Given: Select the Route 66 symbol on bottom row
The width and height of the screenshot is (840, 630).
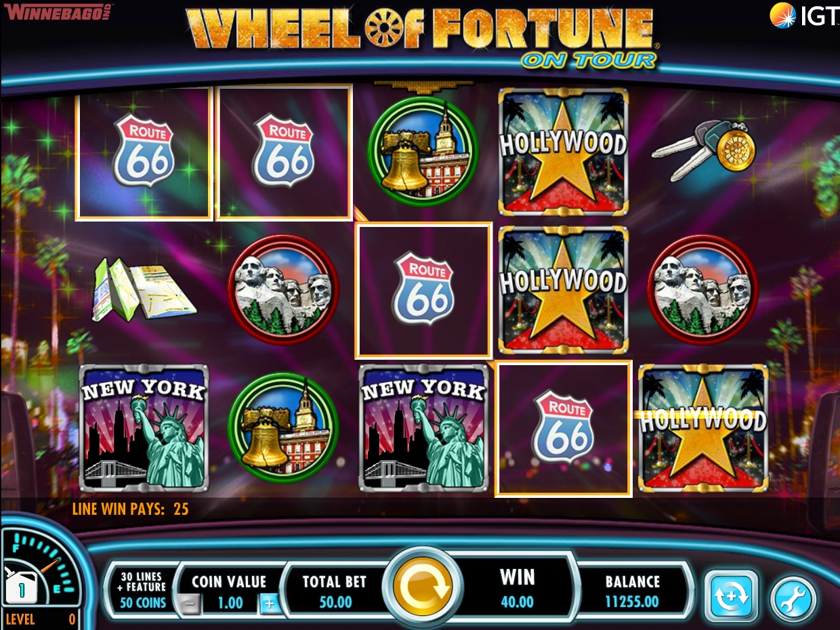Looking at the screenshot, I should (564, 429).
